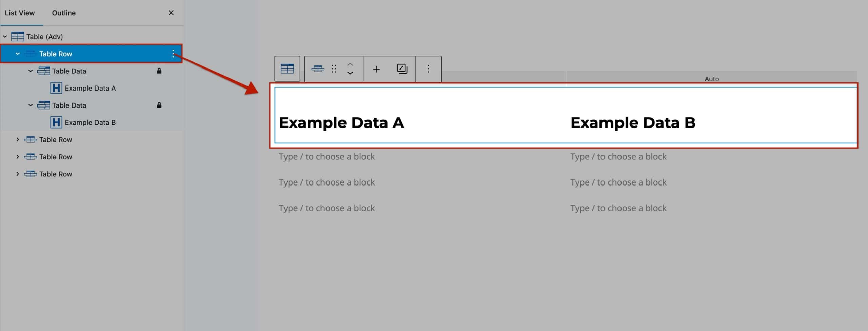Click the Add block plus icon in toolbar

pos(376,69)
